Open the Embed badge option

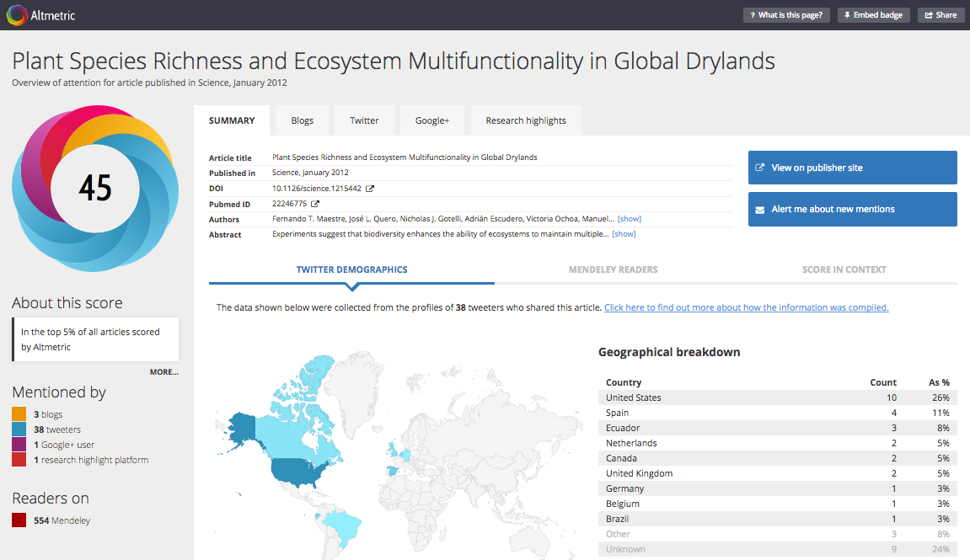(873, 15)
